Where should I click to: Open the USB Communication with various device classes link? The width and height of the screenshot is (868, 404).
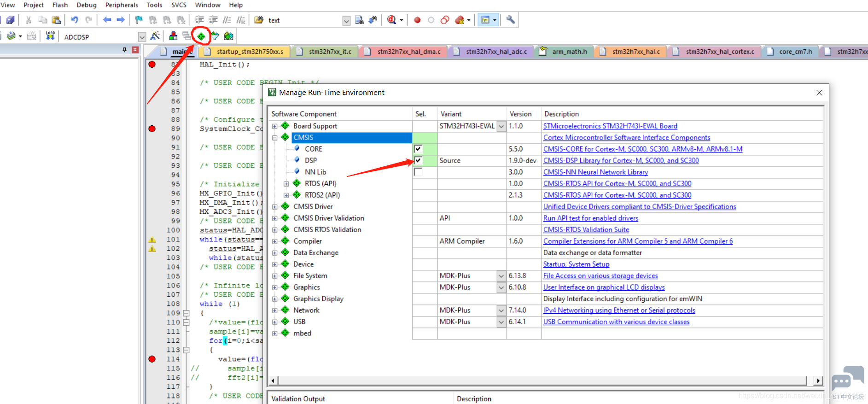616,322
